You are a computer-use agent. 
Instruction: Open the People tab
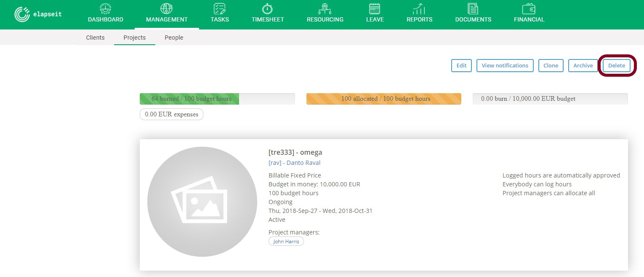(x=174, y=38)
